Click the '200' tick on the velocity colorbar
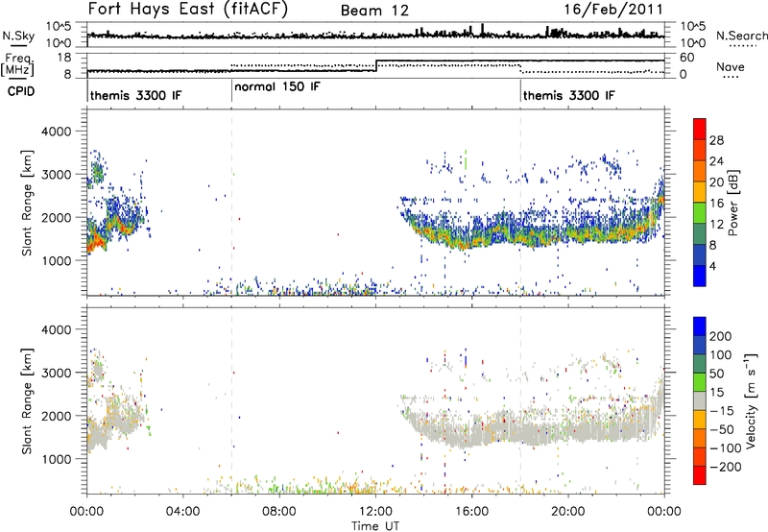 [x=721, y=336]
